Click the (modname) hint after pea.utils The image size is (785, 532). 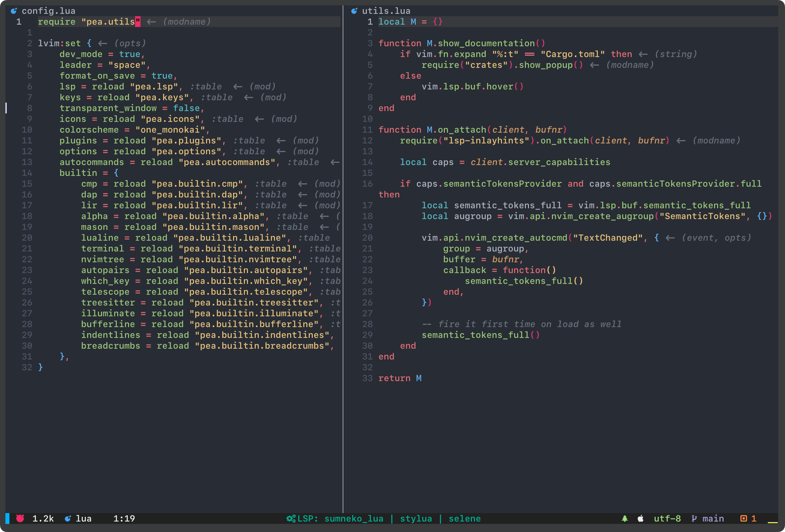coord(187,22)
